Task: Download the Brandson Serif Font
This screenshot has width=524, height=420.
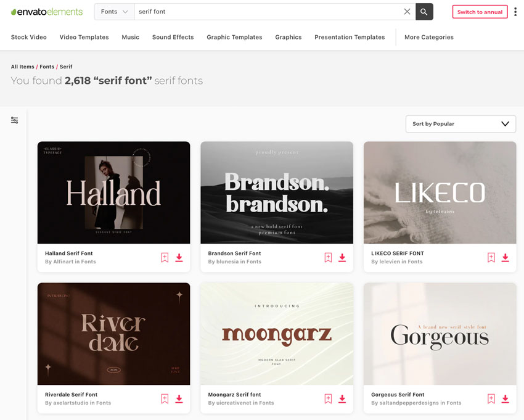Action: click(x=342, y=257)
